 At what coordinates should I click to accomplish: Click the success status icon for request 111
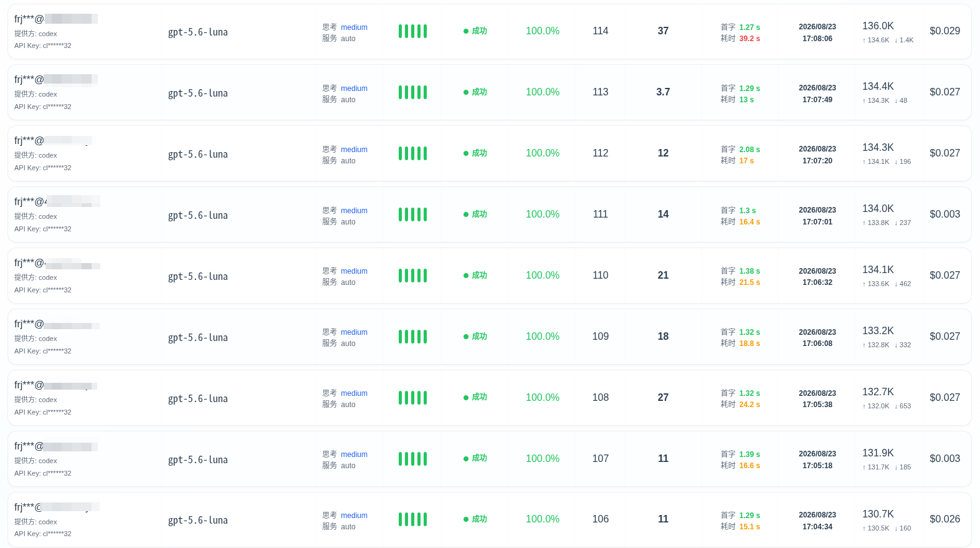tap(466, 214)
